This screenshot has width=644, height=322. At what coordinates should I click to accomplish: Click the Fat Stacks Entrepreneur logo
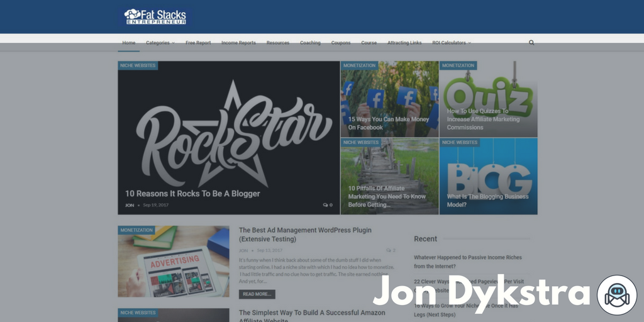click(155, 17)
